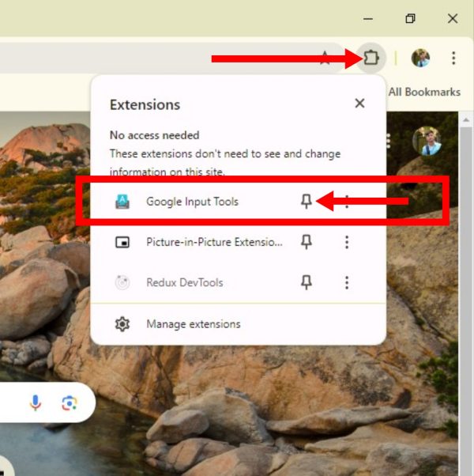474x476 pixels.
Task: Restore down the Chrome window
Action: pyautogui.click(x=410, y=19)
